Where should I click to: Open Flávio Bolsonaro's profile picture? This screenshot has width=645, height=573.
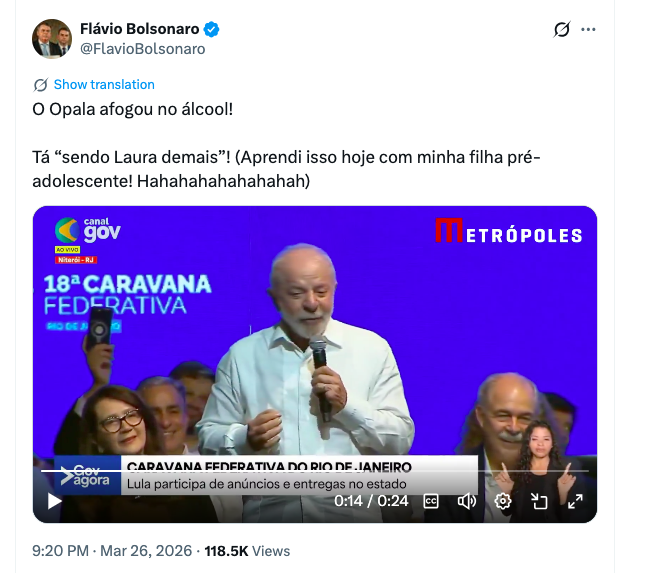tap(52, 38)
